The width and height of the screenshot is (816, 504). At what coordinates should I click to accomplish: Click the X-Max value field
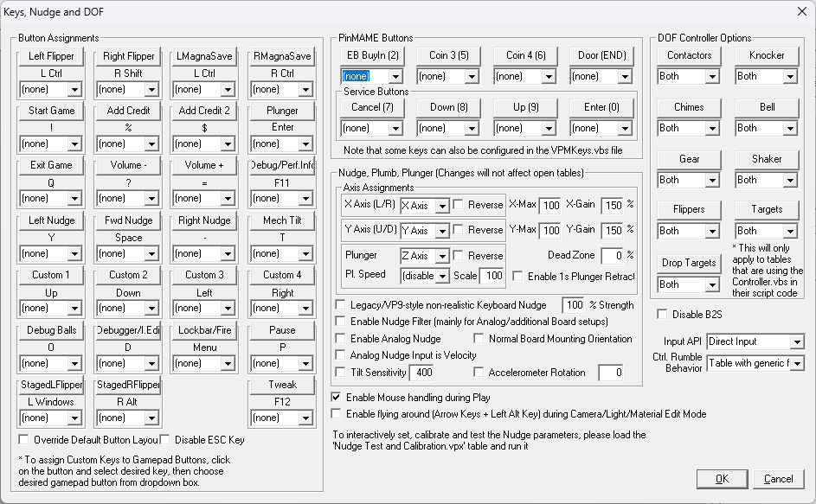pos(550,206)
